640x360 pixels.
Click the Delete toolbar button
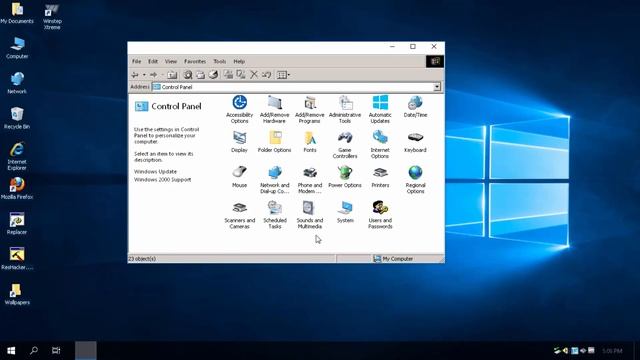tap(254, 75)
